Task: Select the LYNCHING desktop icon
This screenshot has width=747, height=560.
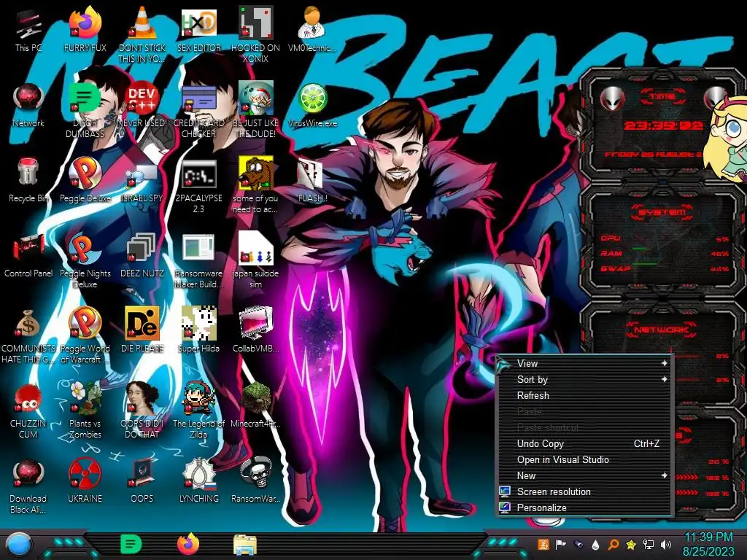Action: point(199,481)
